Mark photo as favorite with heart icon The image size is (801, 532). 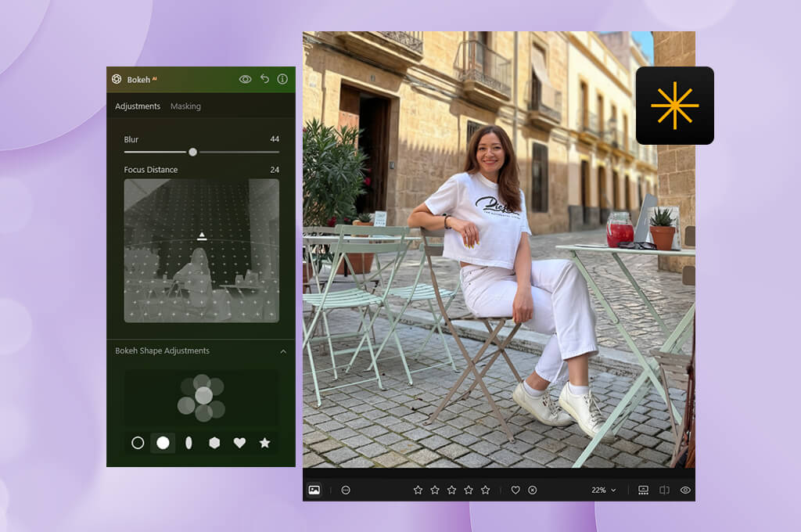515,490
